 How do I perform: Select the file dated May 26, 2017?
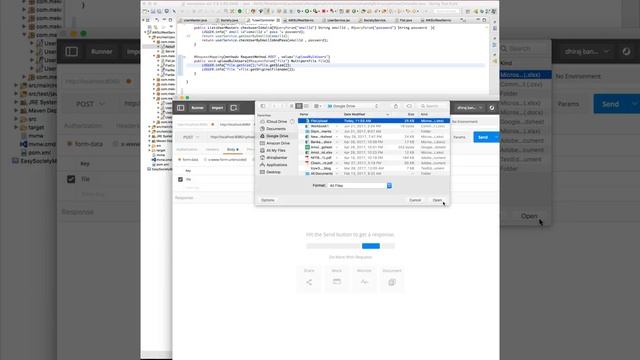(374, 137)
